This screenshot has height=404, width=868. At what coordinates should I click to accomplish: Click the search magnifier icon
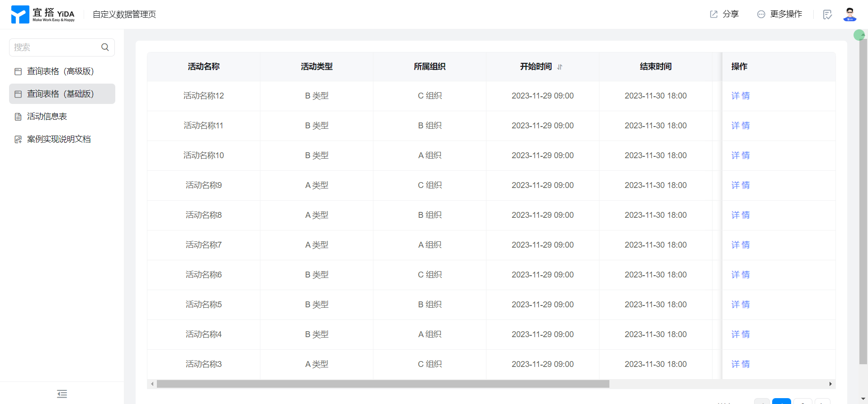pyautogui.click(x=105, y=47)
